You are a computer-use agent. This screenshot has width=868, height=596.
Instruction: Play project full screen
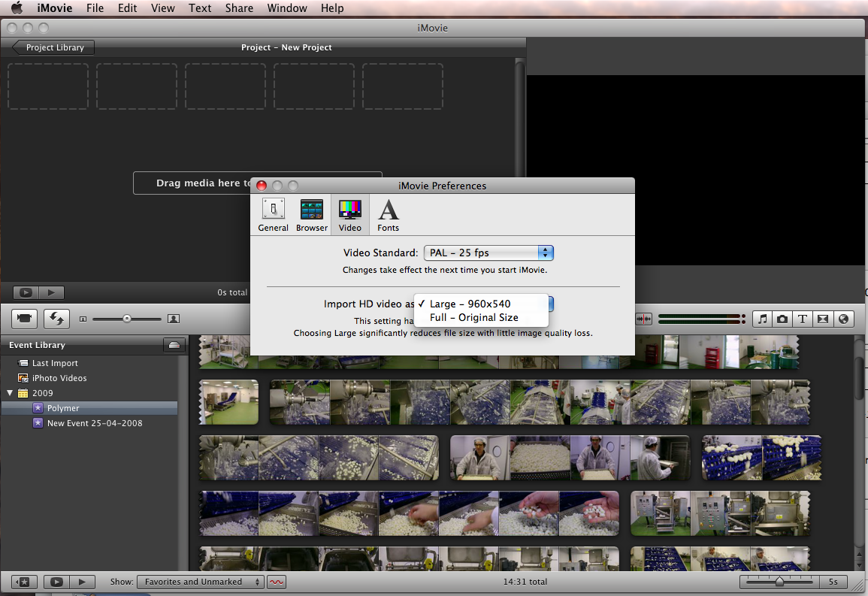(x=26, y=292)
